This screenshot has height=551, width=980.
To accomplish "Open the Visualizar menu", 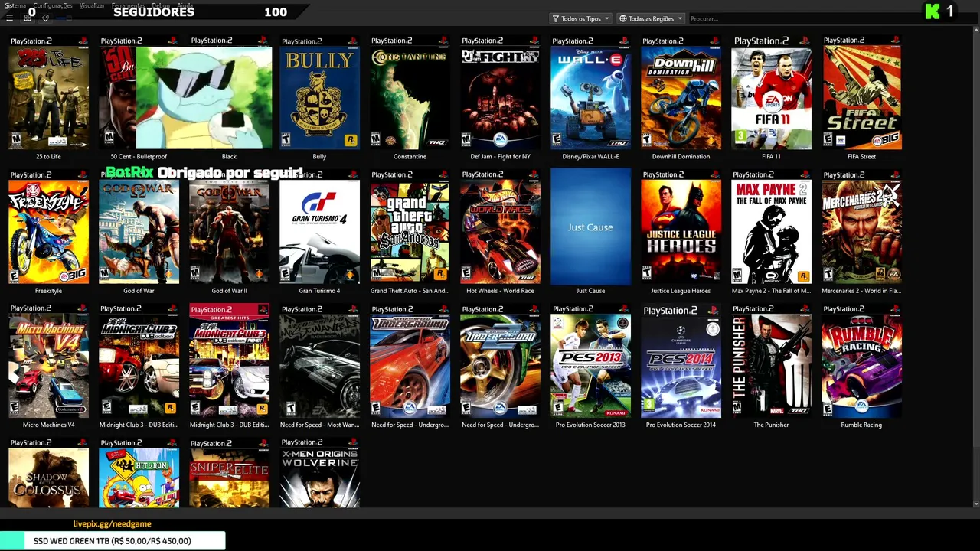I will coord(92,5).
